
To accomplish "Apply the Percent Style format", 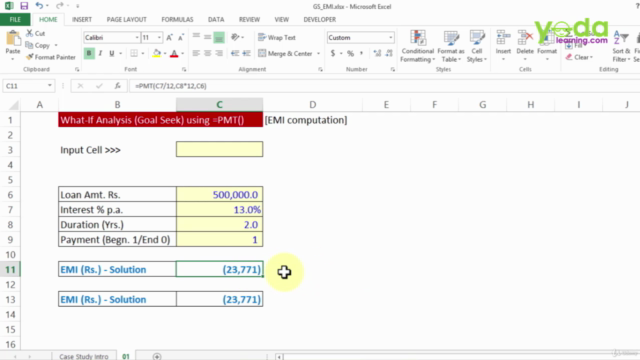I will click(350, 53).
